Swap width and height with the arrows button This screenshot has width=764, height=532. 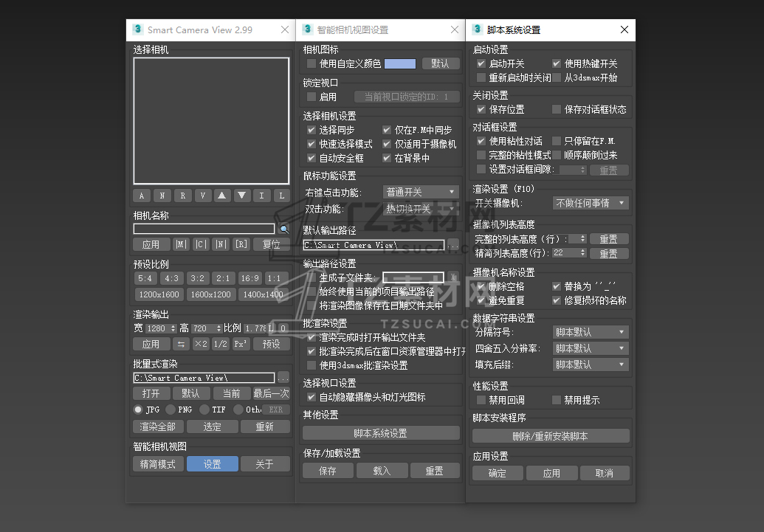click(x=181, y=344)
